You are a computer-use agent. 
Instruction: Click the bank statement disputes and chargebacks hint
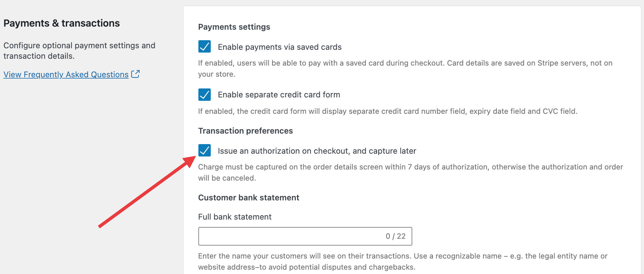coord(403,262)
